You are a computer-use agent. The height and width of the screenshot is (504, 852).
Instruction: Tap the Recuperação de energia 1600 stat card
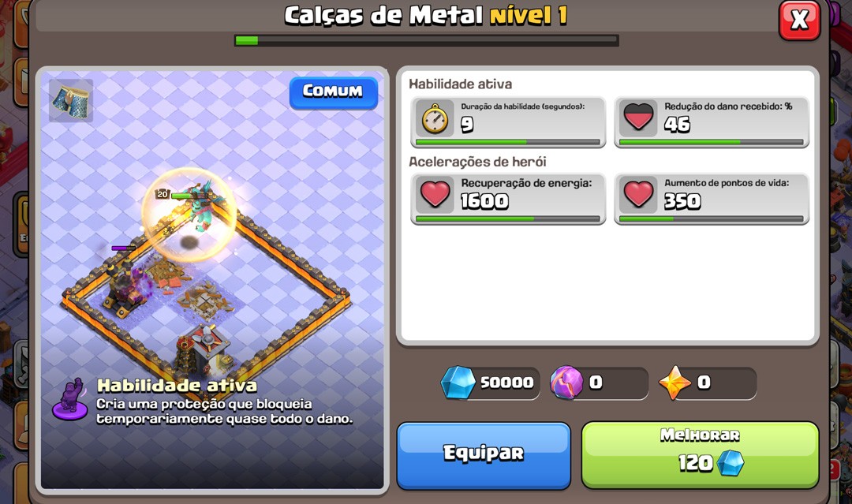(x=508, y=199)
